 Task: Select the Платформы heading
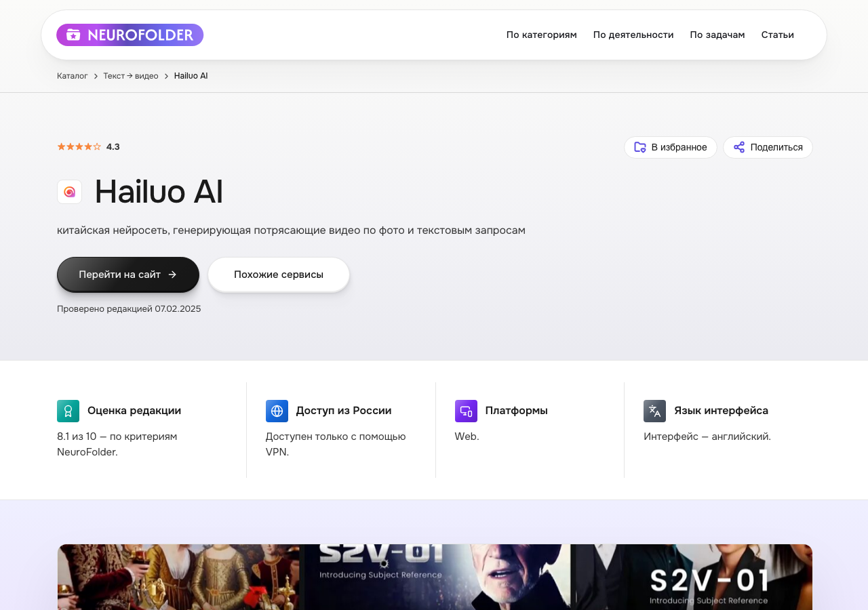[x=517, y=411]
